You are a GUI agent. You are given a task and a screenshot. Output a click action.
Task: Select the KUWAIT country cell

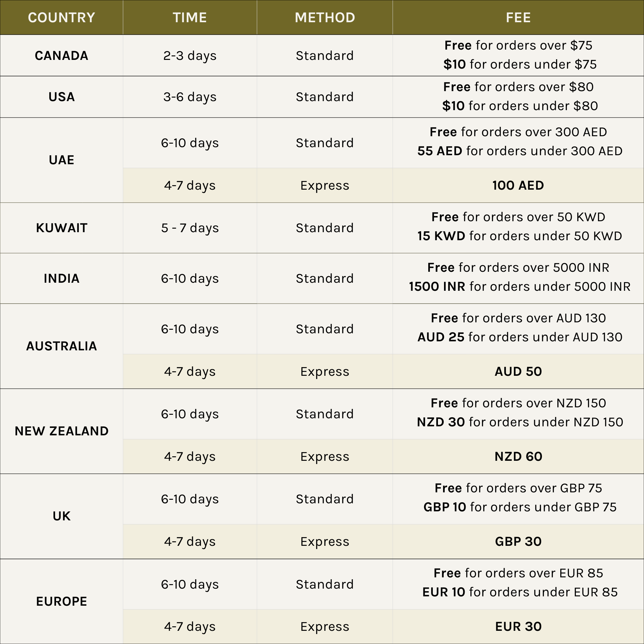[x=61, y=228]
